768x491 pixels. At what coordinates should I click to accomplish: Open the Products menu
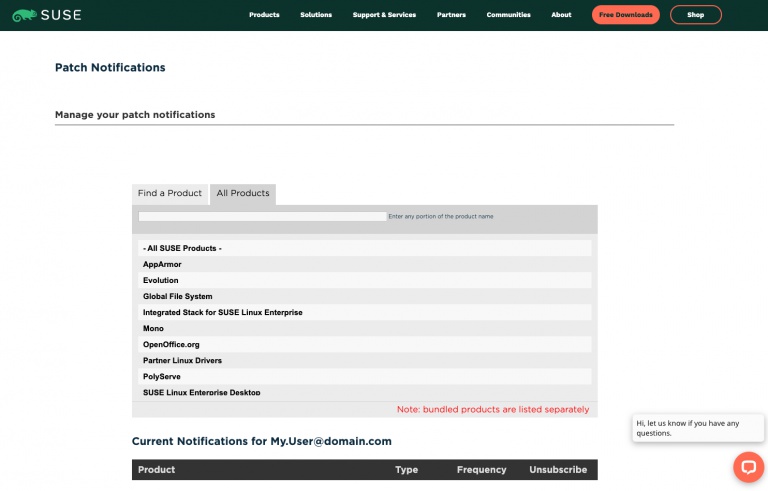click(264, 15)
